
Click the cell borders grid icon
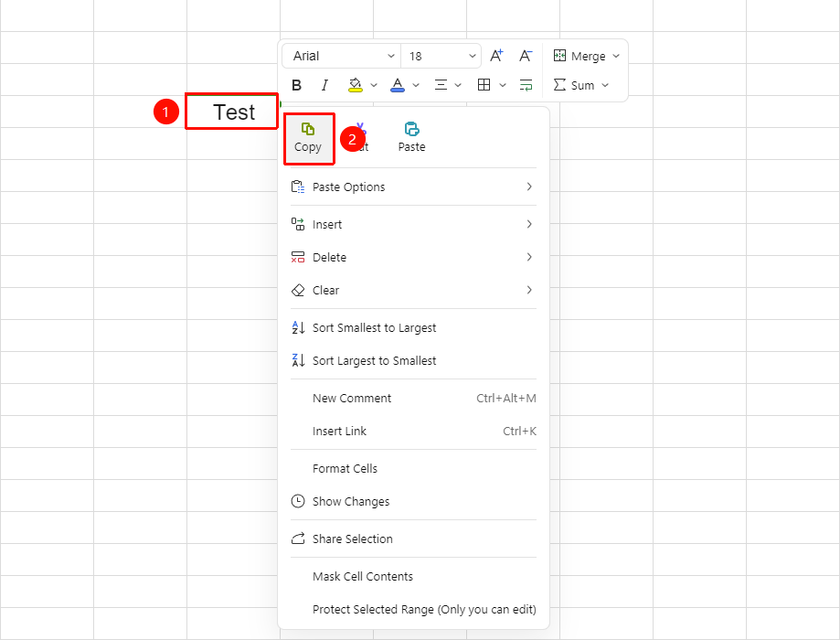[x=484, y=85]
